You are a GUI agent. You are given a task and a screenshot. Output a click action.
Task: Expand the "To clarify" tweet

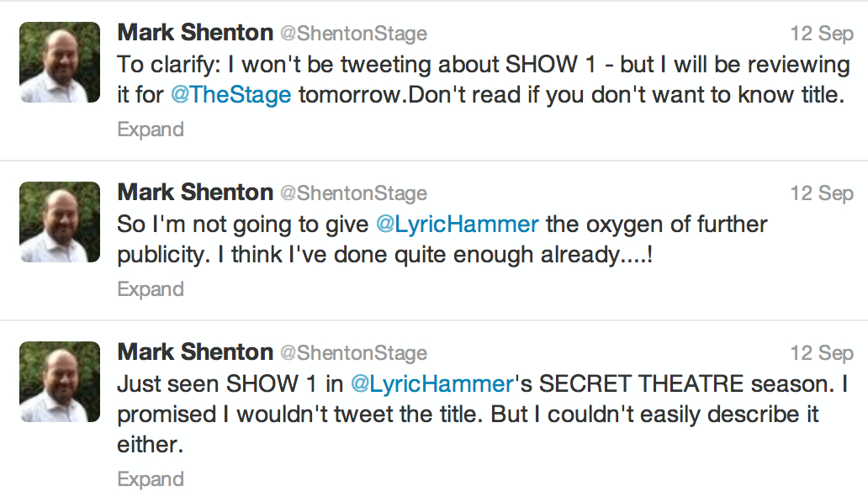tap(151, 129)
